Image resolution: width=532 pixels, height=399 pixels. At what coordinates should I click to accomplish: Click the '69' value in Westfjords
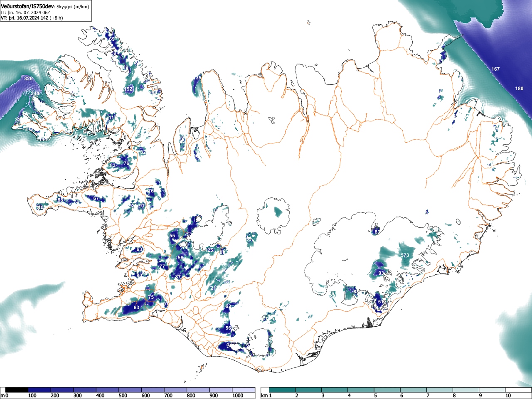[x=112, y=39]
